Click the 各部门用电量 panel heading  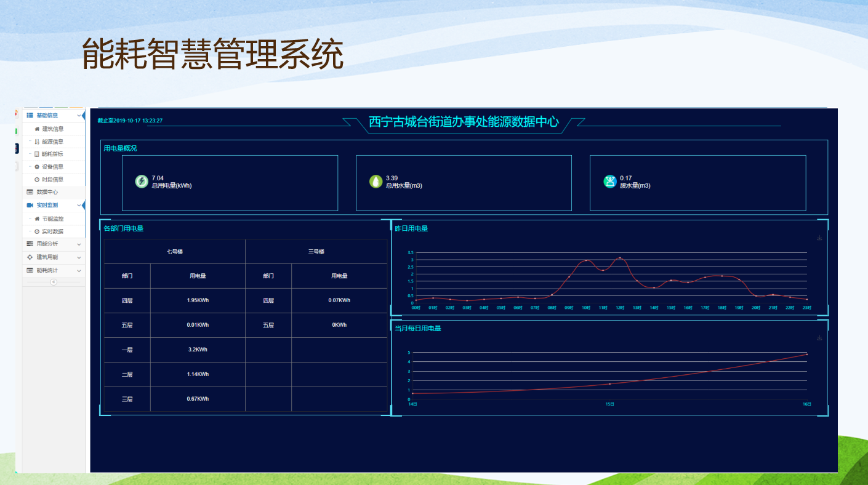point(123,228)
